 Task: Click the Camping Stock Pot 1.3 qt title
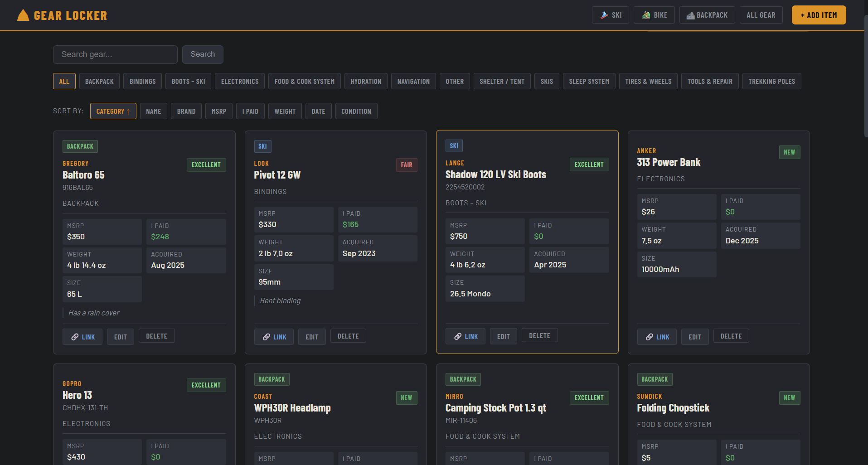click(x=496, y=408)
